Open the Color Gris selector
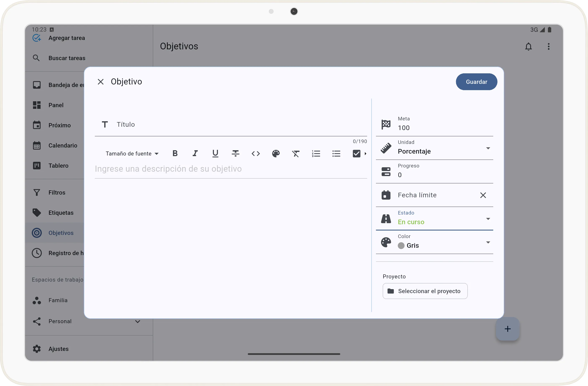This screenshot has width=588, height=386. [x=488, y=242]
